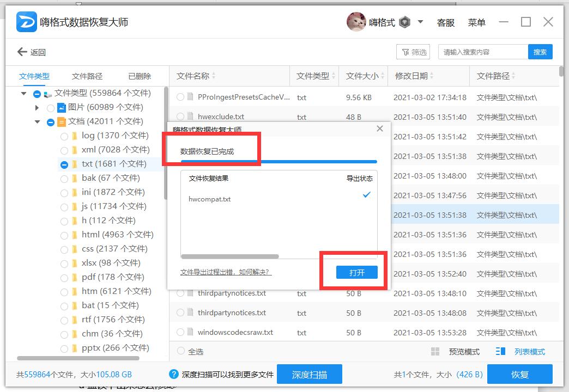Click the app logo icon in title bar

click(x=27, y=22)
